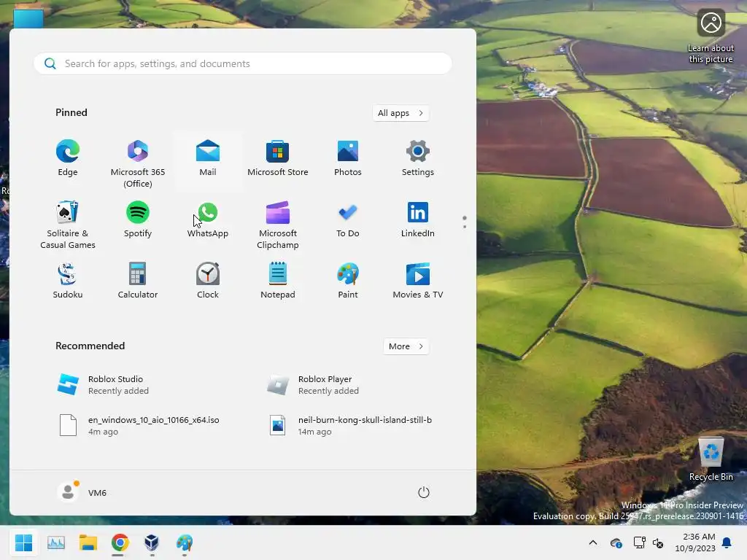Open clock and date 2:36 AM
Screen dimensions: 747x560
pyautogui.click(x=695, y=542)
